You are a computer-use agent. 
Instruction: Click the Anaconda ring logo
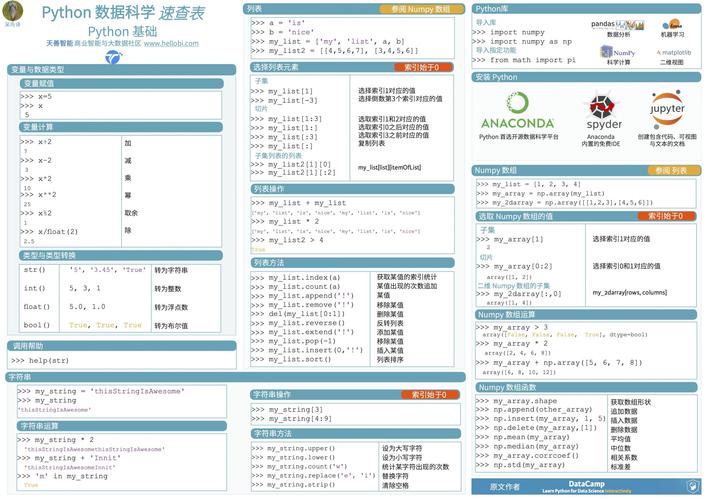517,103
